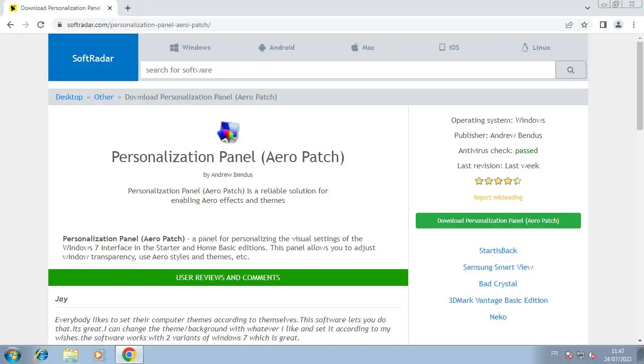Click the taskbar clock showing 11:47
Image resolution: width=644 pixels, height=364 pixels.
coord(618,355)
